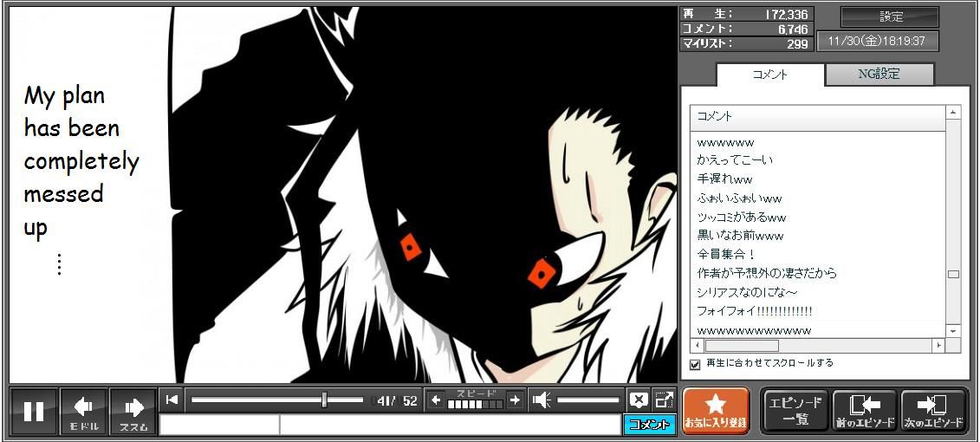Pause the video playback
980x442 pixels.
click(x=34, y=411)
